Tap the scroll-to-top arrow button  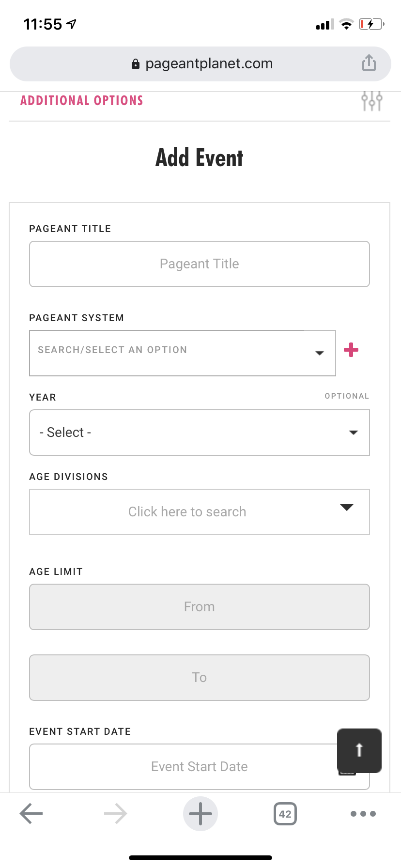click(x=359, y=750)
